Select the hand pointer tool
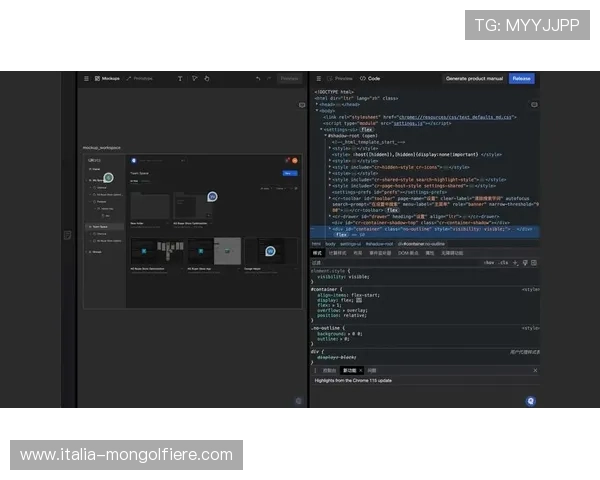Image resolution: width=600 pixels, height=480 pixels. [x=207, y=78]
